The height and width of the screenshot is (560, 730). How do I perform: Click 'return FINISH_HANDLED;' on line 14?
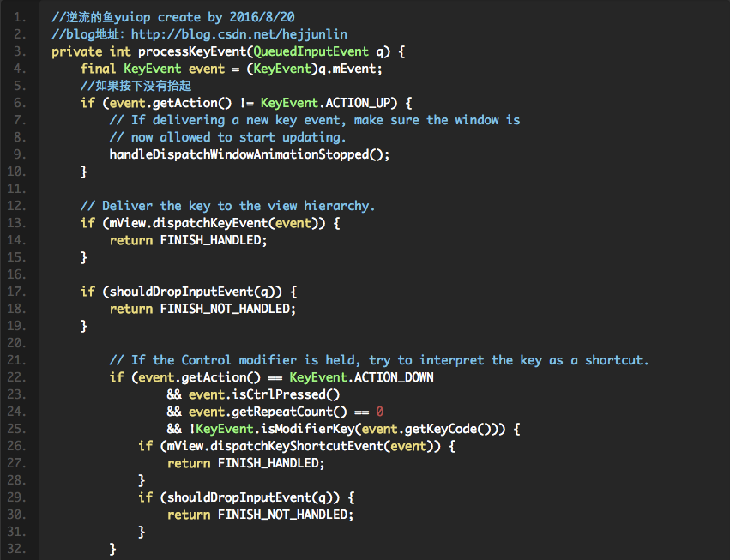click(188, 240)
